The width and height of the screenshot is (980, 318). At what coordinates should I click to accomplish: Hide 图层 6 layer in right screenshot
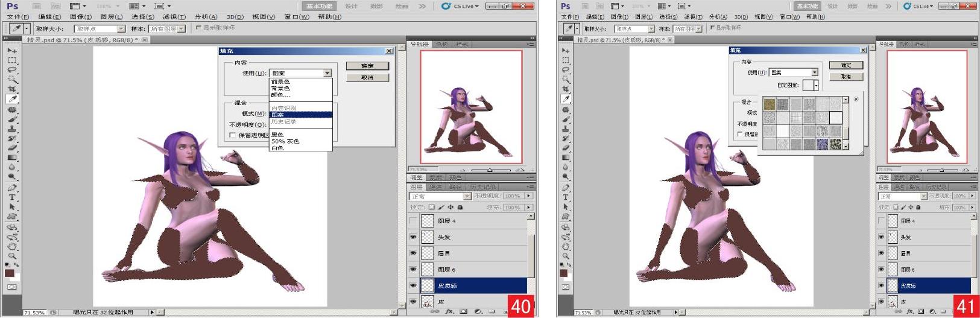coord(881,270)
